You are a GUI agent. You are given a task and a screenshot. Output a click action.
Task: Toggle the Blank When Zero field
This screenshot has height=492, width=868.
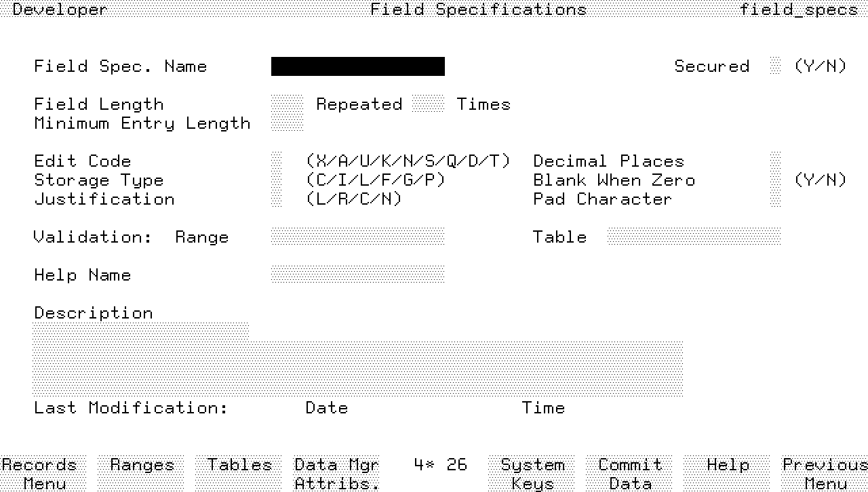(776, 180)
